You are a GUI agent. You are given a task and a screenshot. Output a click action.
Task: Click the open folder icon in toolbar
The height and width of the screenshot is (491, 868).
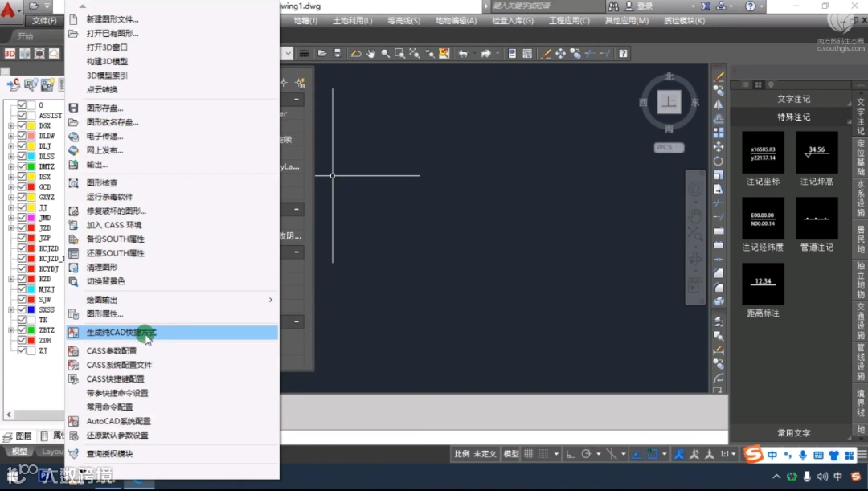pyautogui.click(x=322, y=54)
